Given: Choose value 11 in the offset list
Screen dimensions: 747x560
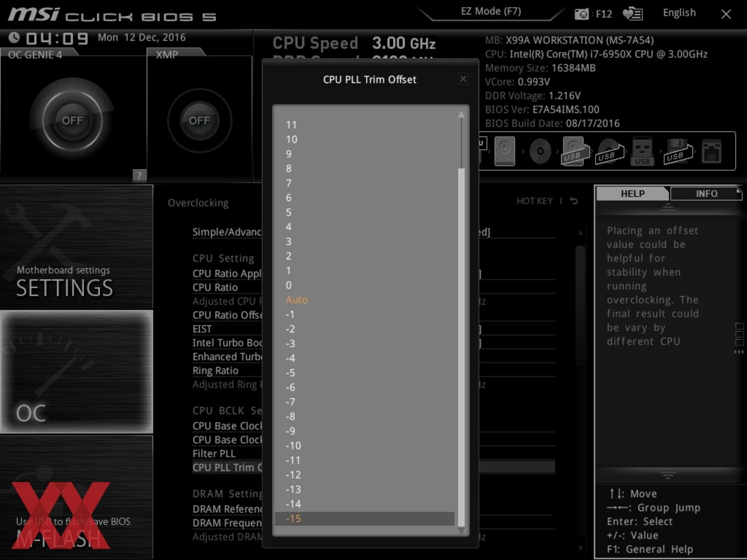Looking at the screenshot, I should point(364,125).
